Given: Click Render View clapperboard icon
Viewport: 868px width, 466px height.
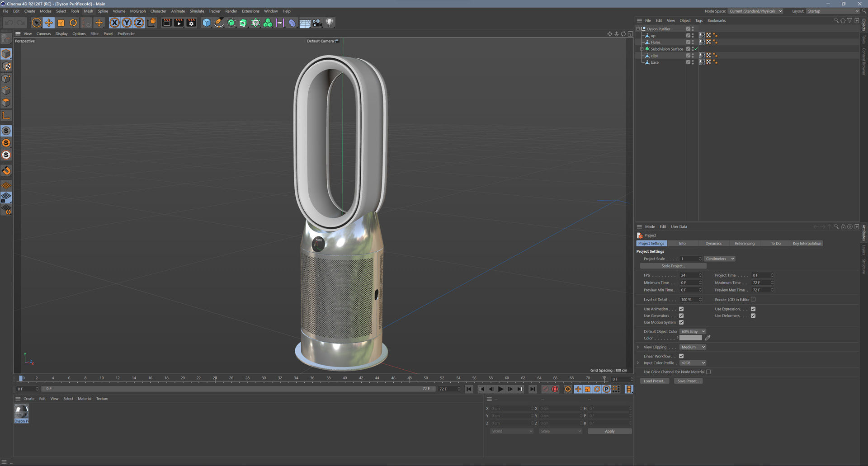Looking at the screenshot, I should (167, 23).
